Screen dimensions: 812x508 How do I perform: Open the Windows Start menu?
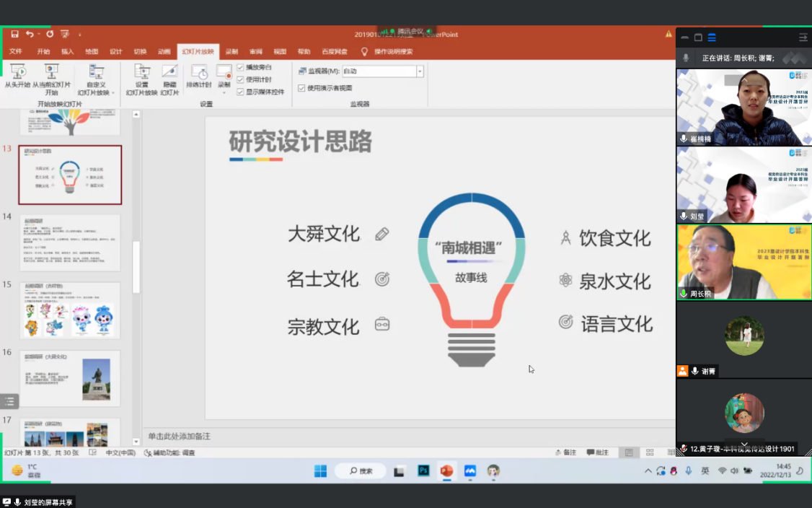pyautogui.click(x=321, y=470)
